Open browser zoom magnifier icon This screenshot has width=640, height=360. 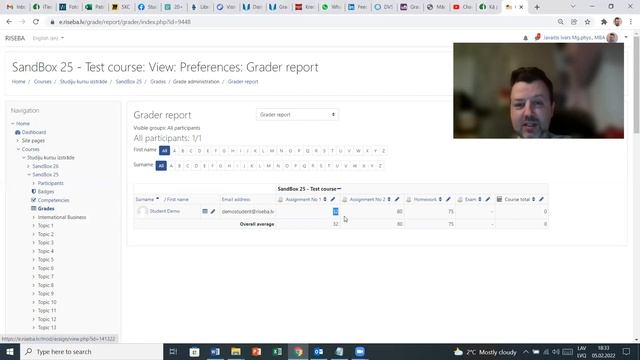click(560, 22)
